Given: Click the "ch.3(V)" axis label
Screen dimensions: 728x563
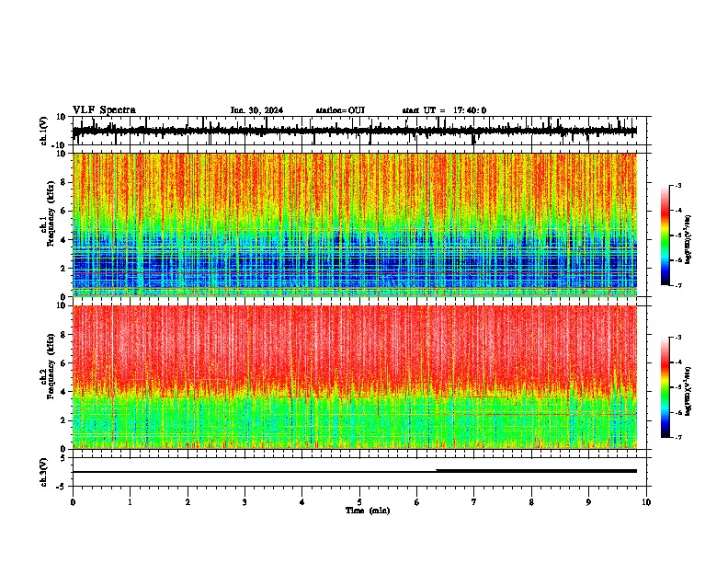Looking at the screenshot, I should click(x=44, y=472).
